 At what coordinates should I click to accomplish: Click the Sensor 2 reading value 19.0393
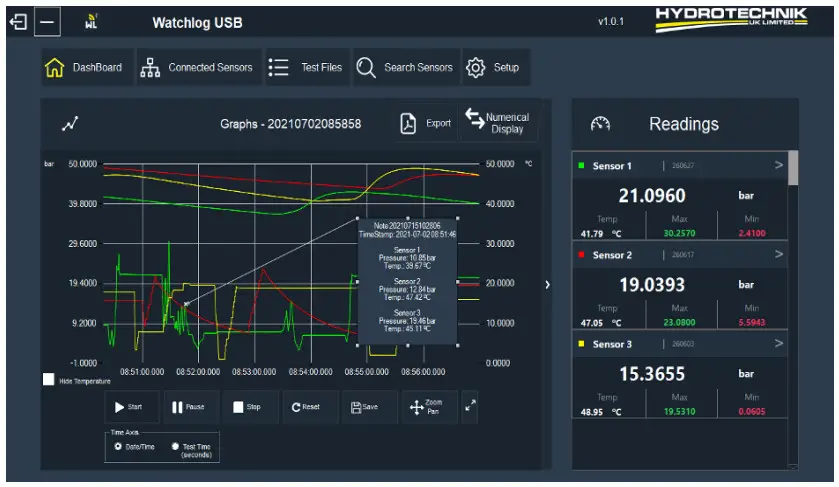pos(652,285)
